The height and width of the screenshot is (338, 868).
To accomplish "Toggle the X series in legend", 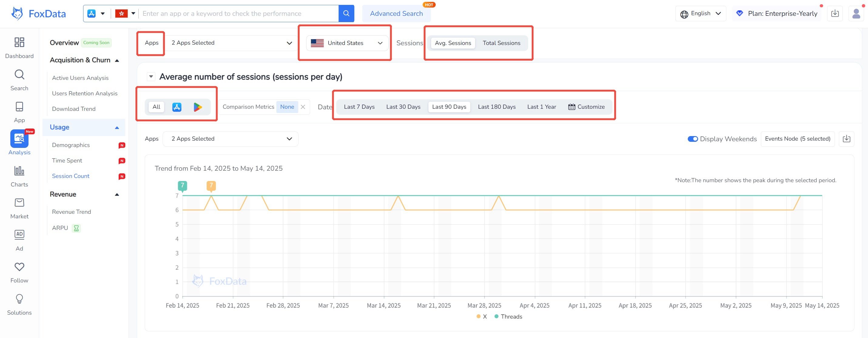I will coord(481,317).
